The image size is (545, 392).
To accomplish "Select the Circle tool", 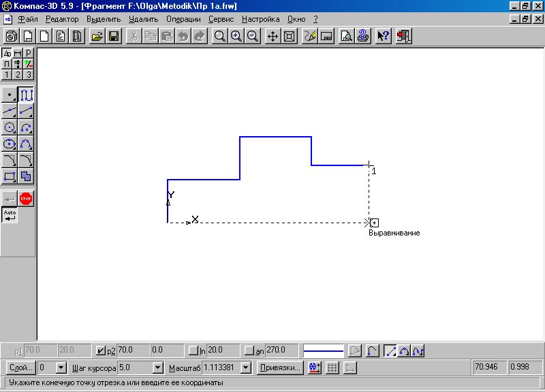I will [x=10, y=127].
